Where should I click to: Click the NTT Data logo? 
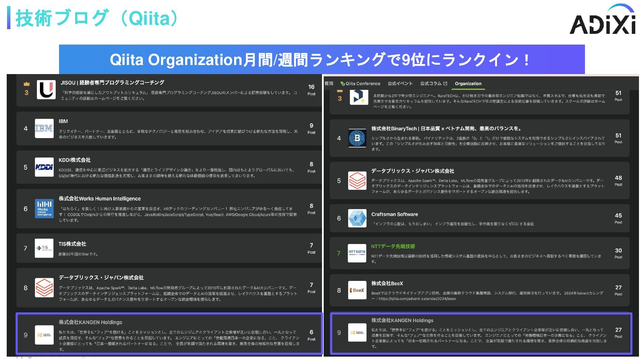pyautogui.click(x=357, y=253)
